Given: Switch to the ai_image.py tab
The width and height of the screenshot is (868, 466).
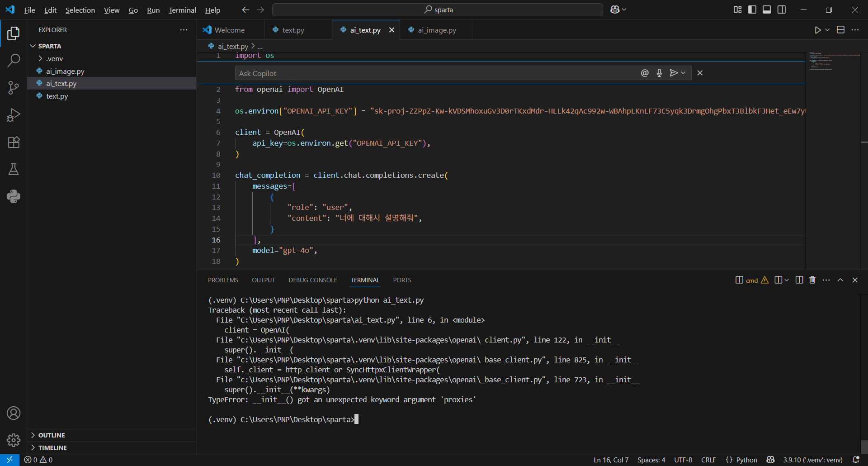Looking at the screenshot, I should [x=437, y=30].
